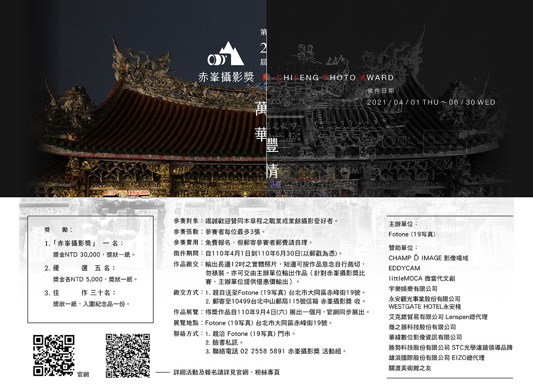This screenshot has width=533, height=392.
Task: Click the 參賽張數 line about 3張
Action: [219, 231]
